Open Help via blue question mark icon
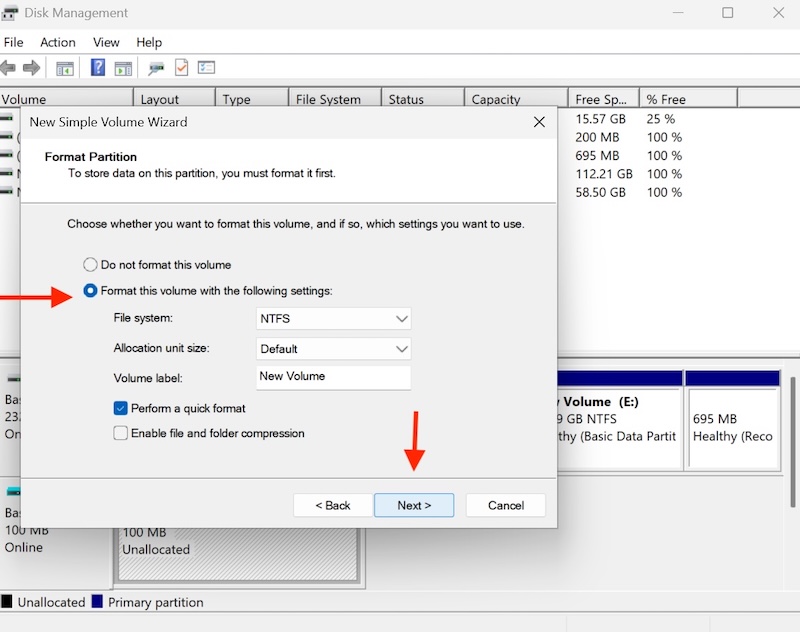Screen dimensions: 800x632 click(x=98, y=68)
